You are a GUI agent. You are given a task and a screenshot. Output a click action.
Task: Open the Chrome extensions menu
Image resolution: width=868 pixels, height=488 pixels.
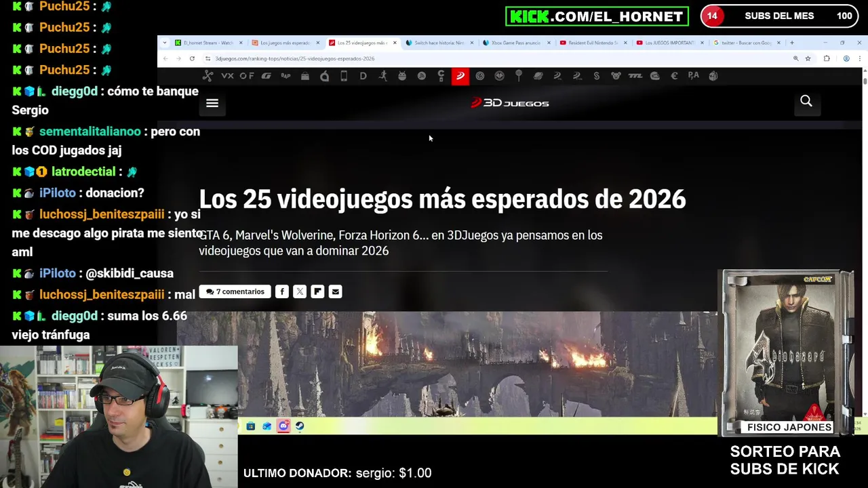827,58
